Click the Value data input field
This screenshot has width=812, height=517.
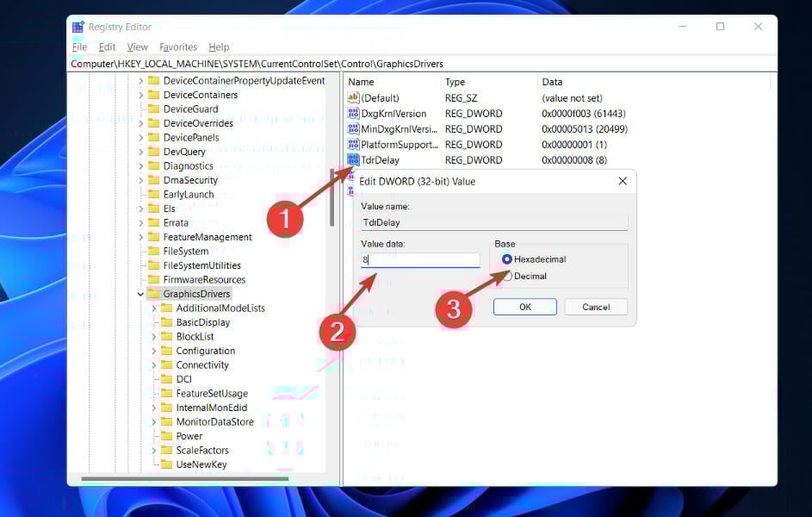(x=419, y=259)
